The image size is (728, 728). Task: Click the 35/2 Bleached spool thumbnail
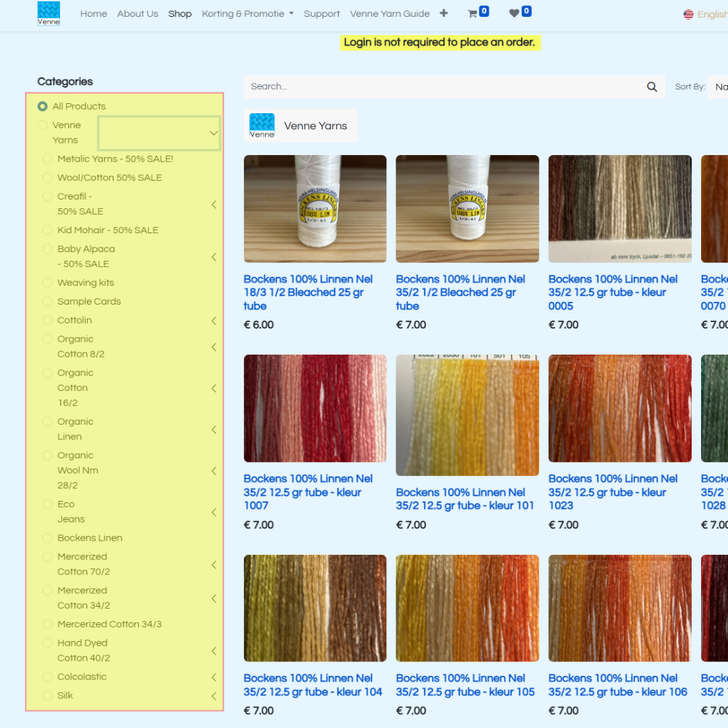point(468,208)
